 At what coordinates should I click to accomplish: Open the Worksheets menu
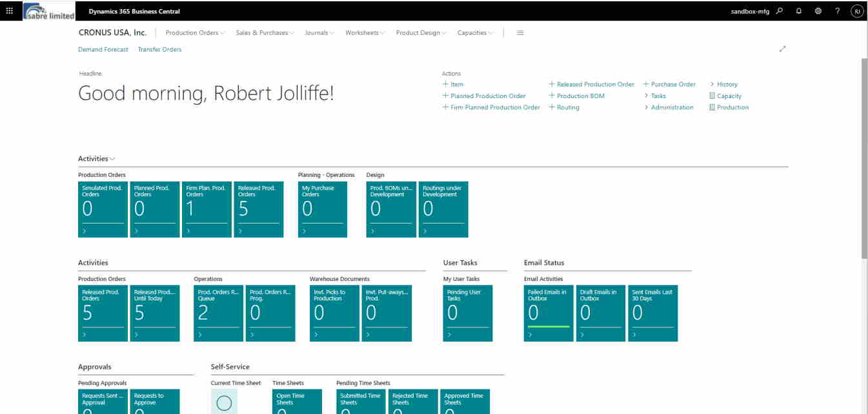[x=363, y=33]
